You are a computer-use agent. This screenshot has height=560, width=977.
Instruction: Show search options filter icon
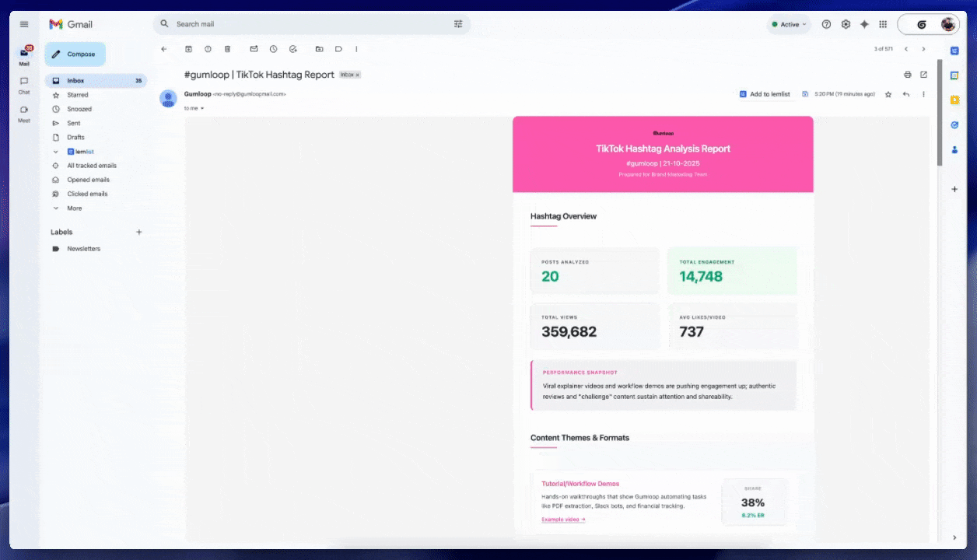click(x=458, y=24)
